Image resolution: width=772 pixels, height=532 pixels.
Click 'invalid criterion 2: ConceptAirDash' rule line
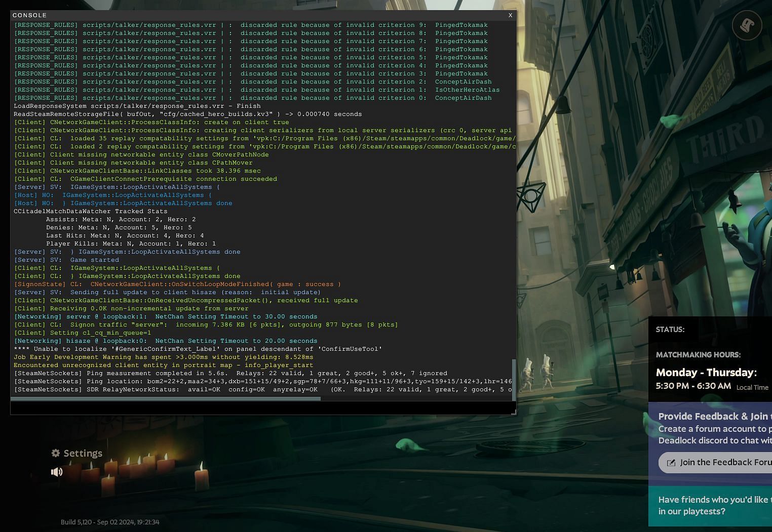tap(252, 81)
